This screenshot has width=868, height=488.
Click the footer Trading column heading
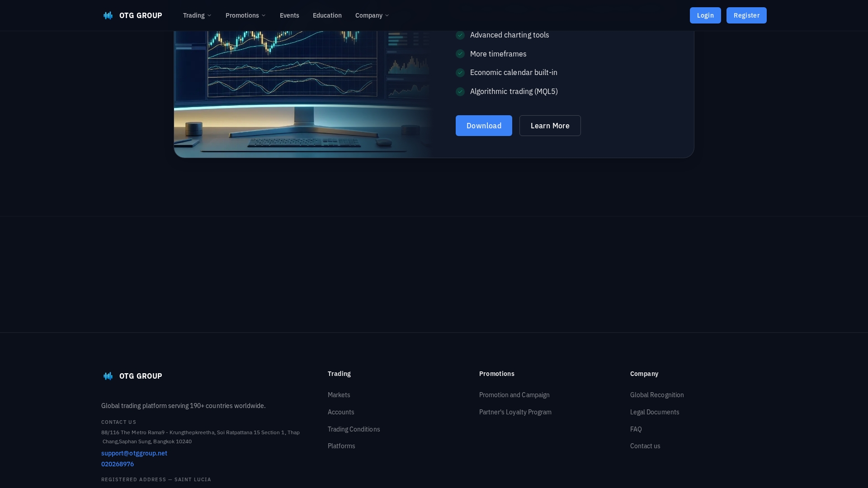[339, 374]
